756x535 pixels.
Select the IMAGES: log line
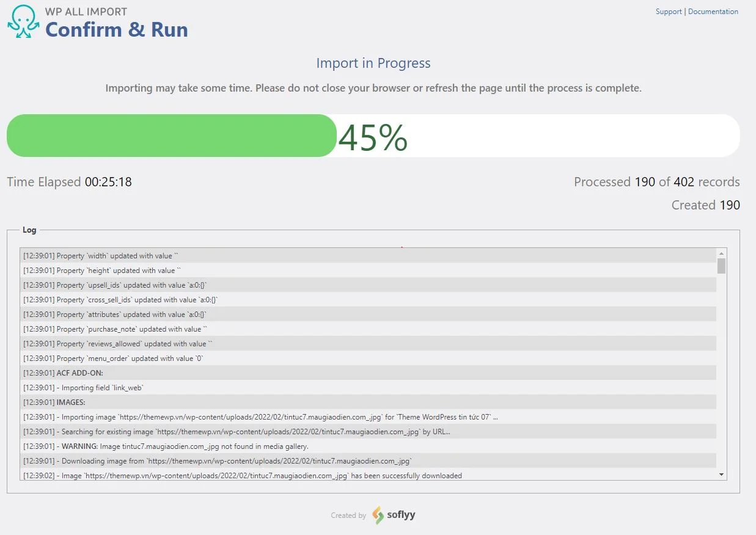tap(368, 402)
